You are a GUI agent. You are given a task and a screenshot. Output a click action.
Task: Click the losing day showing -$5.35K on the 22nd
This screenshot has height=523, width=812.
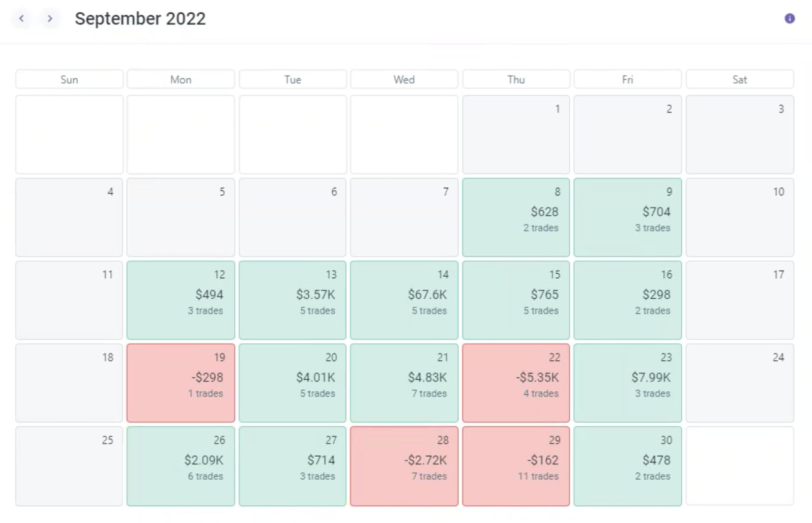point(515,383)
